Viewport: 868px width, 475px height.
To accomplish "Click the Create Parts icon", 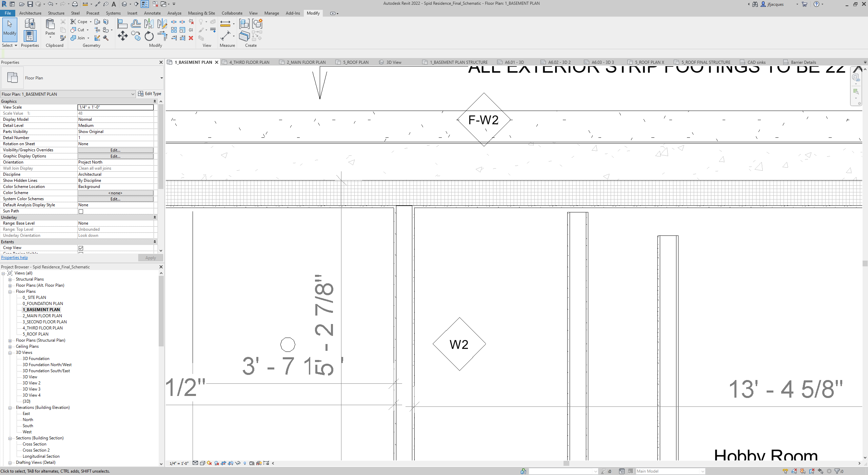I will pyautogui.click(x=244, y=36).
